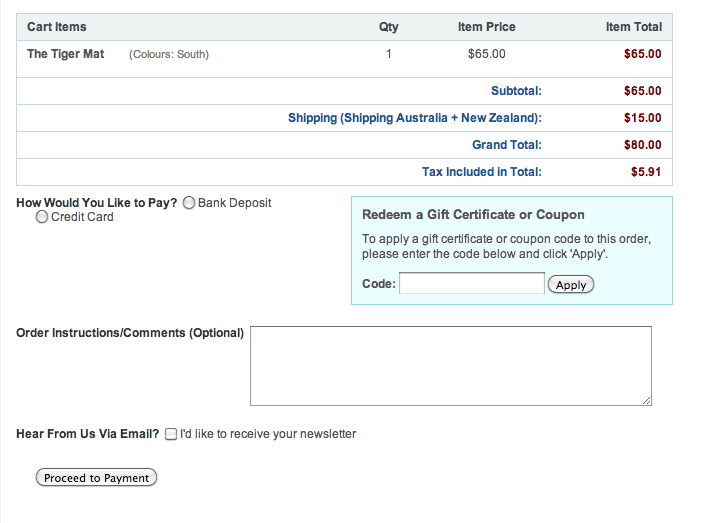Click the Colours: South option text
The image size is (703, 523).
pos(169,54)
